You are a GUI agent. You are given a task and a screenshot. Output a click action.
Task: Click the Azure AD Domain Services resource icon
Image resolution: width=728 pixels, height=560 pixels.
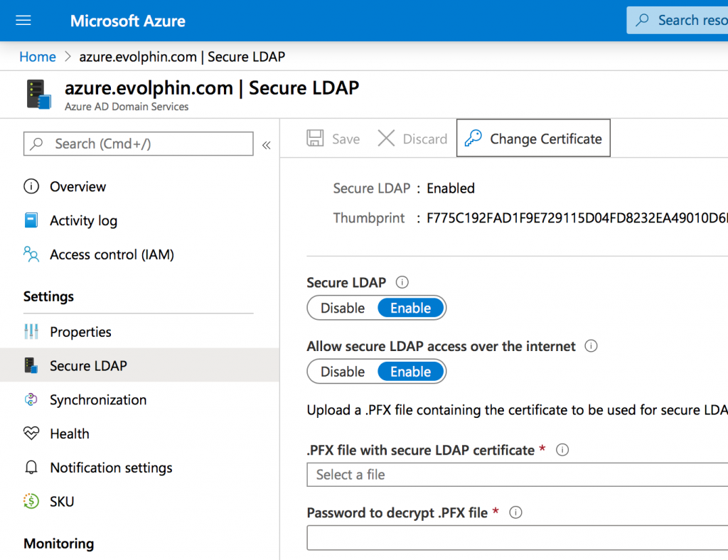click(x=38, y=95)
